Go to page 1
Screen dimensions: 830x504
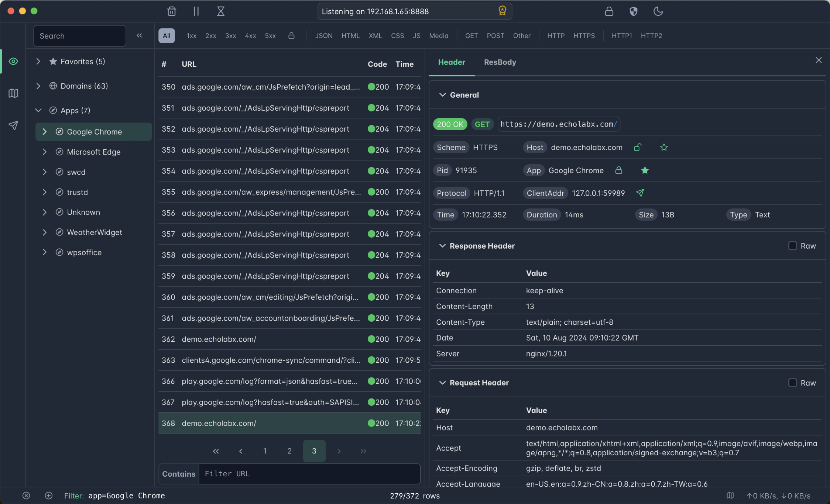pyautogui.click(x=265, y=451)
